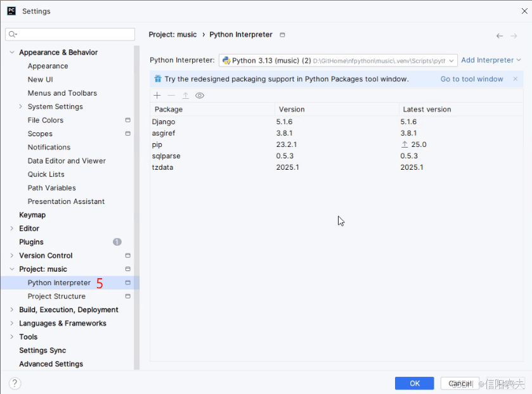Select Plugins in the settings tree
Image resolution: width=532 pixels, height=394 pixels.
pos(31,242)
